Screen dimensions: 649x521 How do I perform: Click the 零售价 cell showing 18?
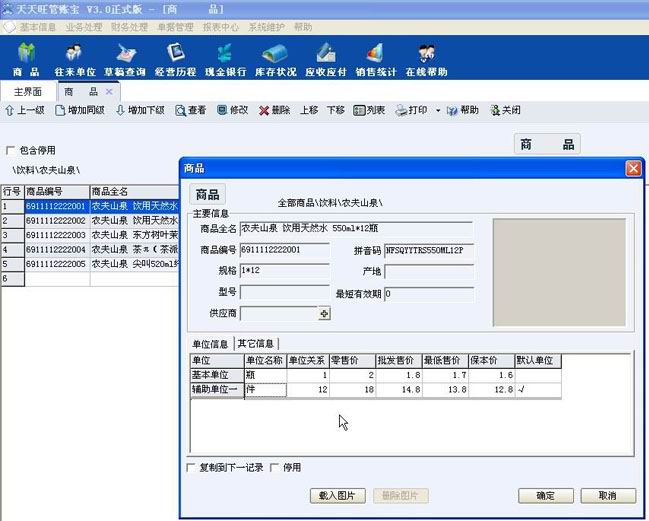point(352,390)
